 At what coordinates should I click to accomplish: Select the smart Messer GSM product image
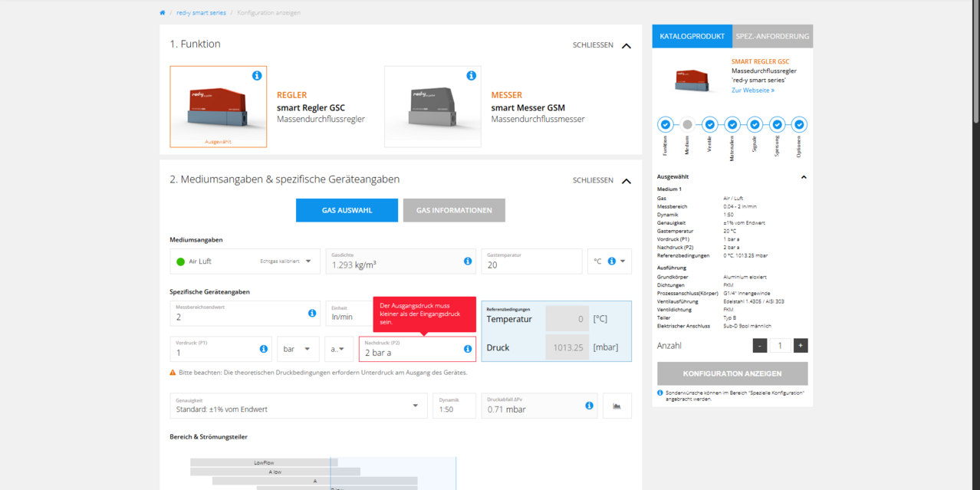pos(432,107)
